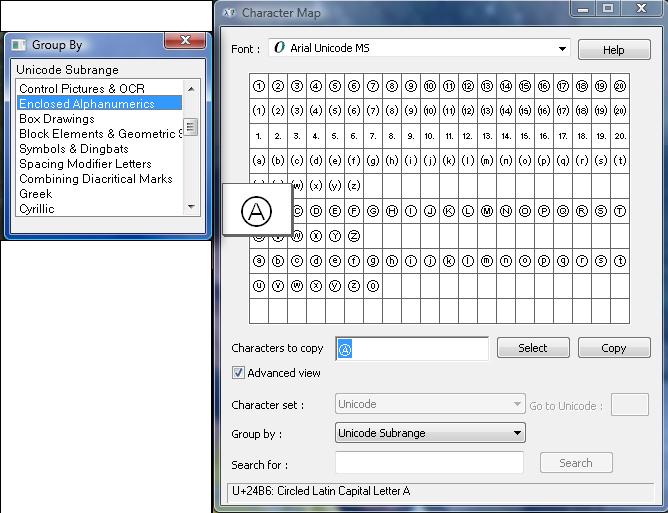Open Help for Character Map
This screenshot has width=668, height=513.
[613, 50]
